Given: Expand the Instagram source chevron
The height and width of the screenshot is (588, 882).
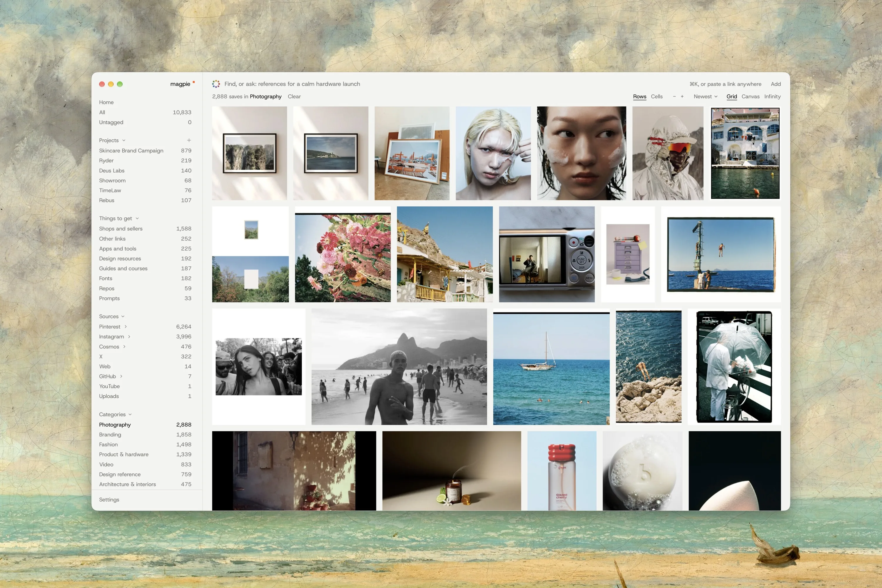Looking at the screenshot, I should click(x=129, y=336).
